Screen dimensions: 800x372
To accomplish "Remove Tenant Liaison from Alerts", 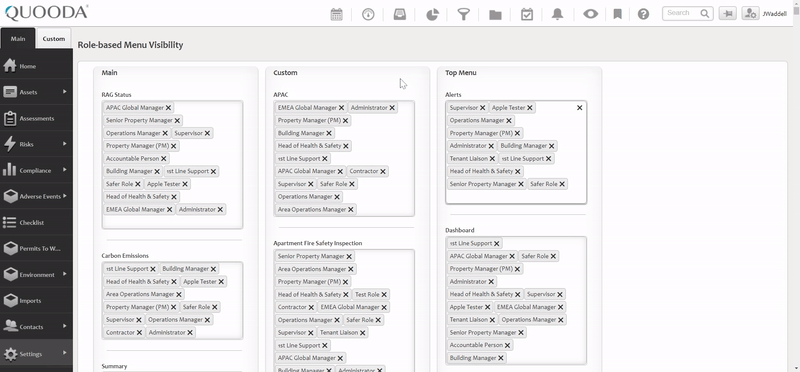I will coord(492,159).
